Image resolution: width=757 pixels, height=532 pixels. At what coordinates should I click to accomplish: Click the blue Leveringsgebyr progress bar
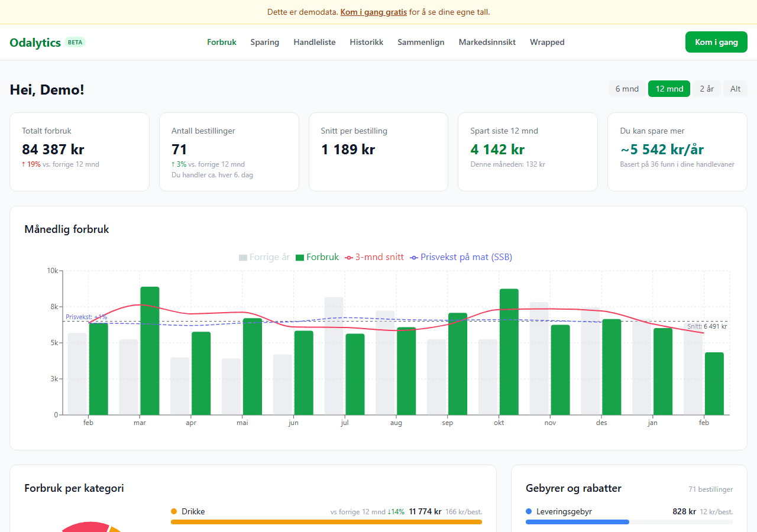[x=577, y=522]
